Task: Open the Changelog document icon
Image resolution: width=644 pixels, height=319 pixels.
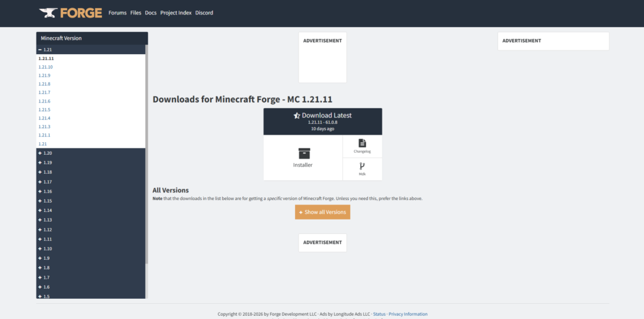Action: (x=362, y=143)
